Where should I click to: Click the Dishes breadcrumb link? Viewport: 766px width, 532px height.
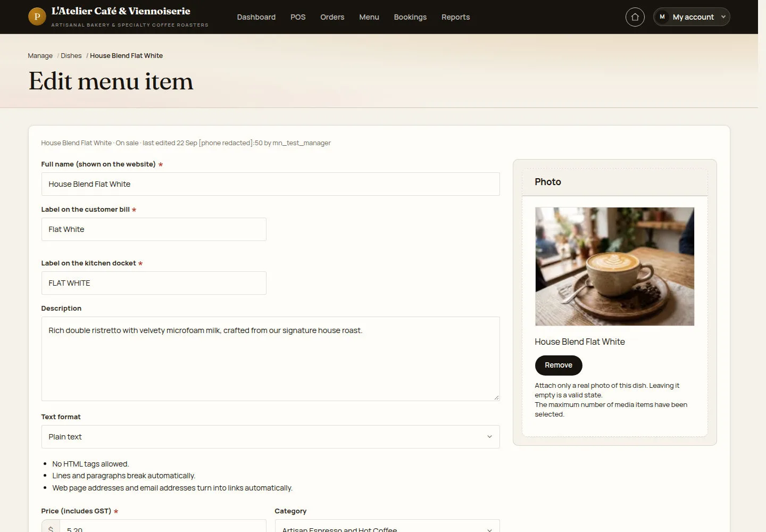(x=71, y=56)
